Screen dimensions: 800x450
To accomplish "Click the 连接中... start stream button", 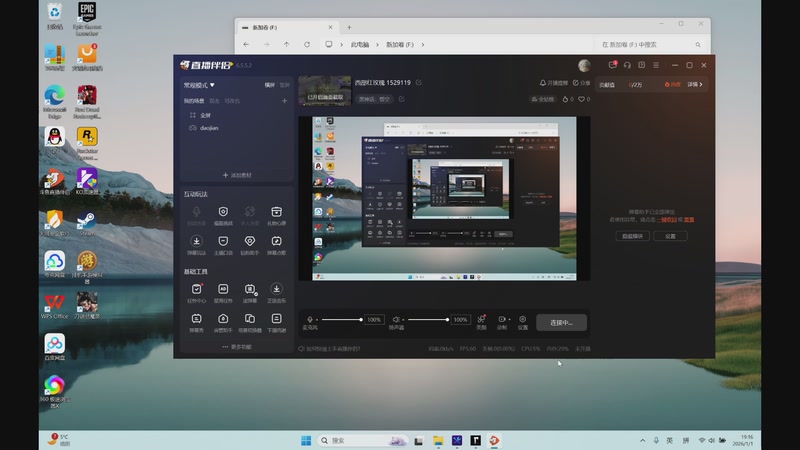I will click(x=561, y=322).
